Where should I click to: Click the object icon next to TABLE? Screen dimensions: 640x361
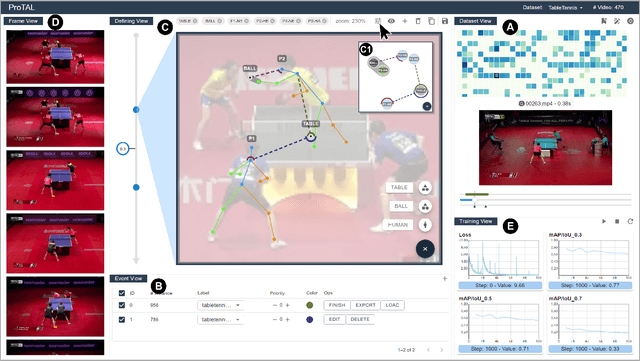tap(425, 187)
